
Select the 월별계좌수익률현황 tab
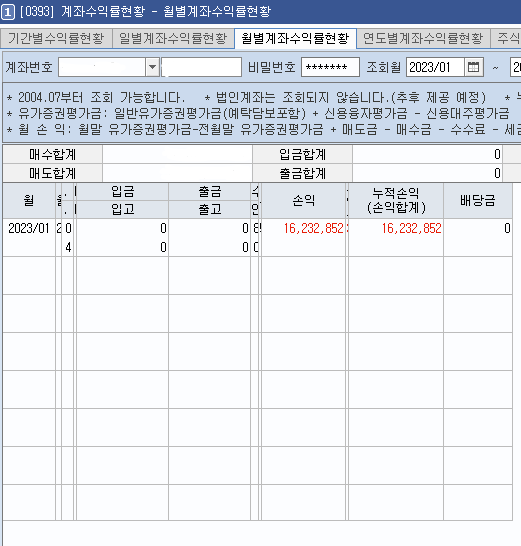[x=295, y=38]
